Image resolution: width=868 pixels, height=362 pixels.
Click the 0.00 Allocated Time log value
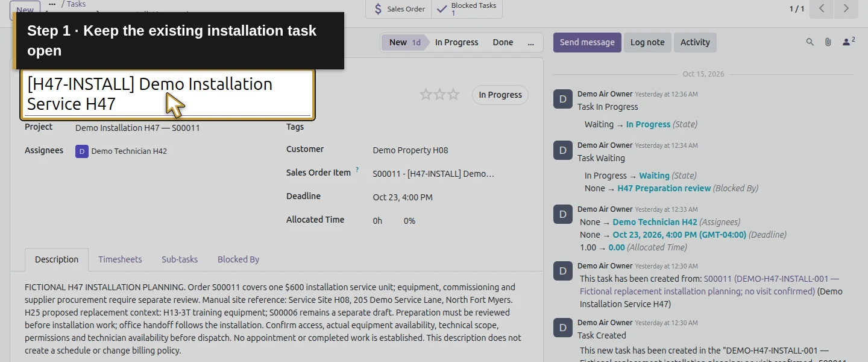(x=617, y=247)
